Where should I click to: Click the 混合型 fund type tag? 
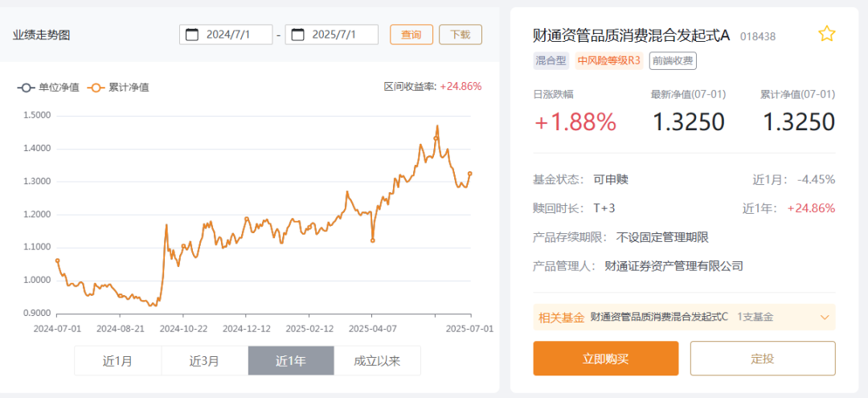coord(551,60)
